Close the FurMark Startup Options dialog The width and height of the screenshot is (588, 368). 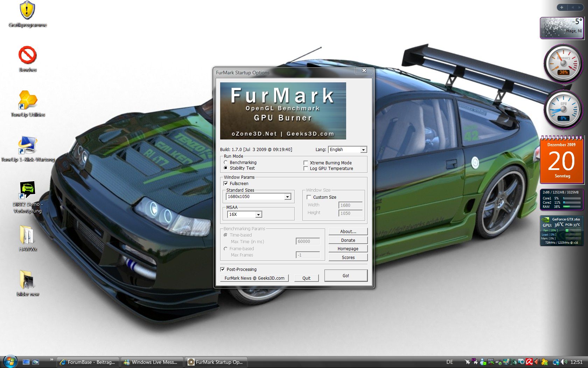[x=364, y=70]
